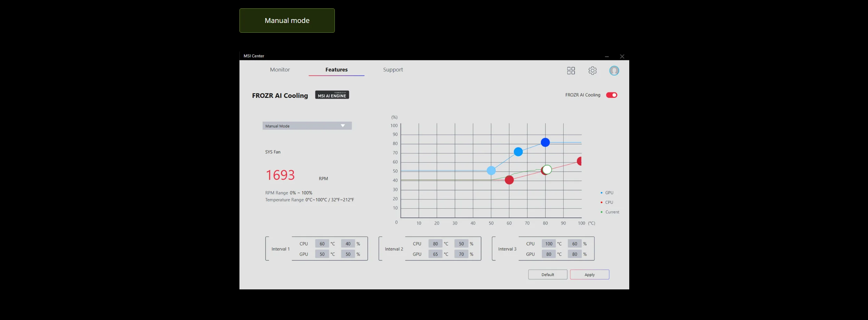Select the red CPU point at 60°C
The image size is (868, 320).
(x=509, y=180)
